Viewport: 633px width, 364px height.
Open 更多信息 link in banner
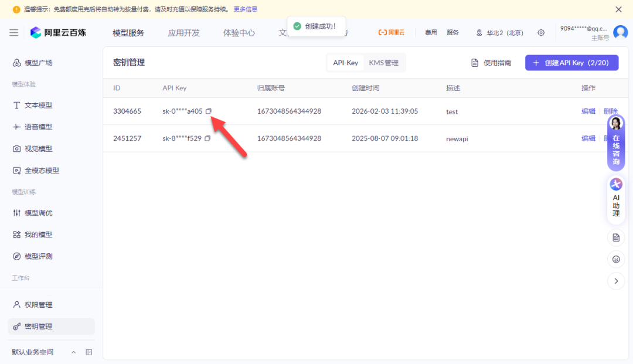click(245, 9)
